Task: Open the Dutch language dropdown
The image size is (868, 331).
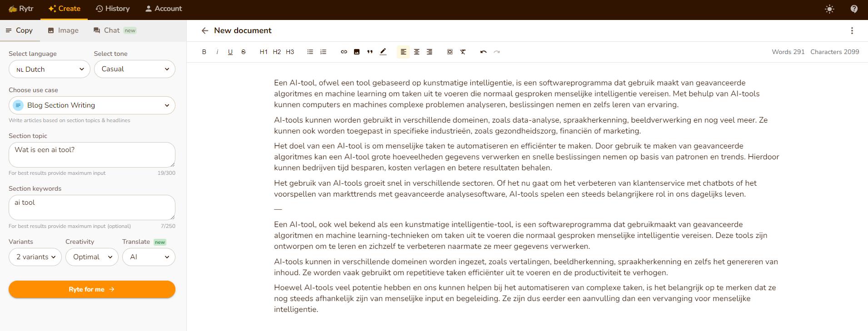Action: pyautogui.click(x=50, y=69)
